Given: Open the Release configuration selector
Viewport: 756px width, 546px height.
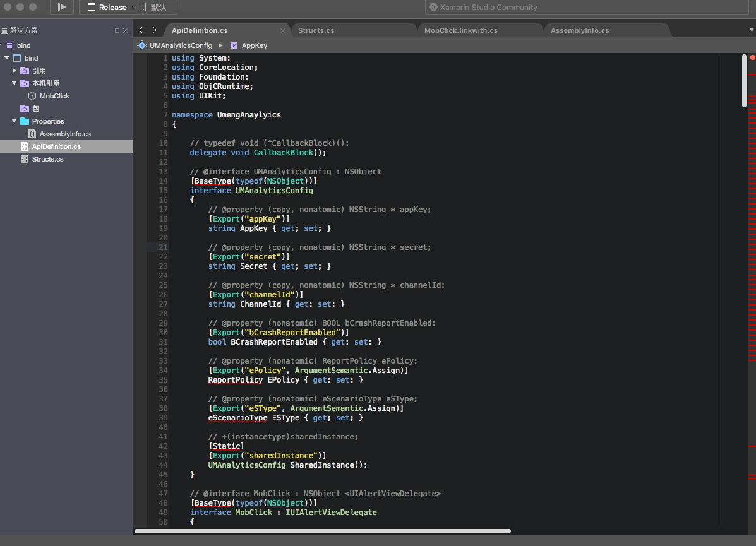Looking at the screenshot, I should 107,7.
